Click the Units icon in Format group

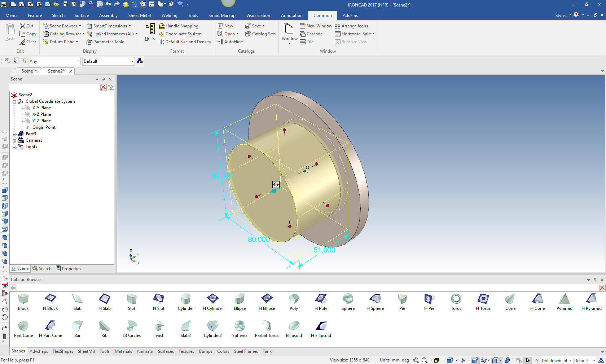[x=150, y=32]
